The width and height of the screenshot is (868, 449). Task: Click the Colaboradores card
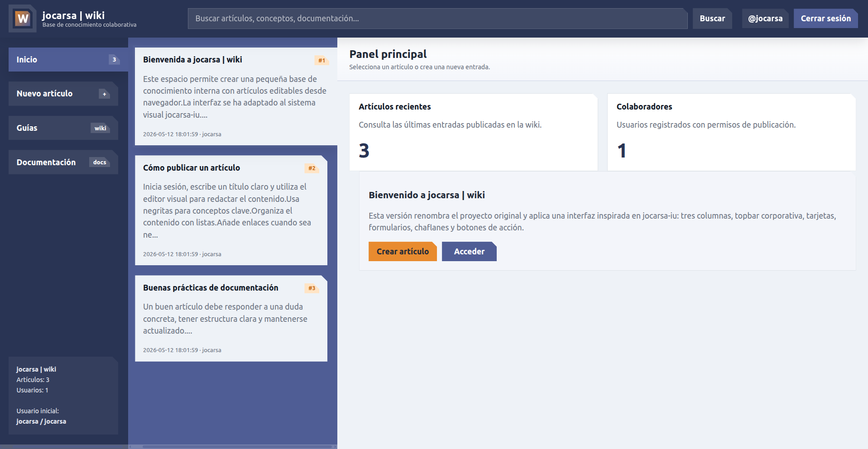[731, 132]
